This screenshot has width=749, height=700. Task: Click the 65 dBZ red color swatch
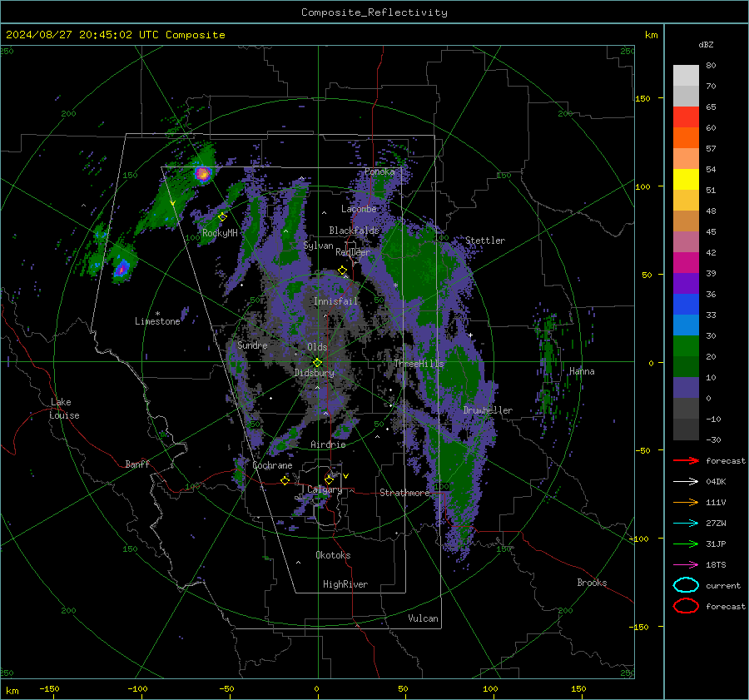click(686, 117)
